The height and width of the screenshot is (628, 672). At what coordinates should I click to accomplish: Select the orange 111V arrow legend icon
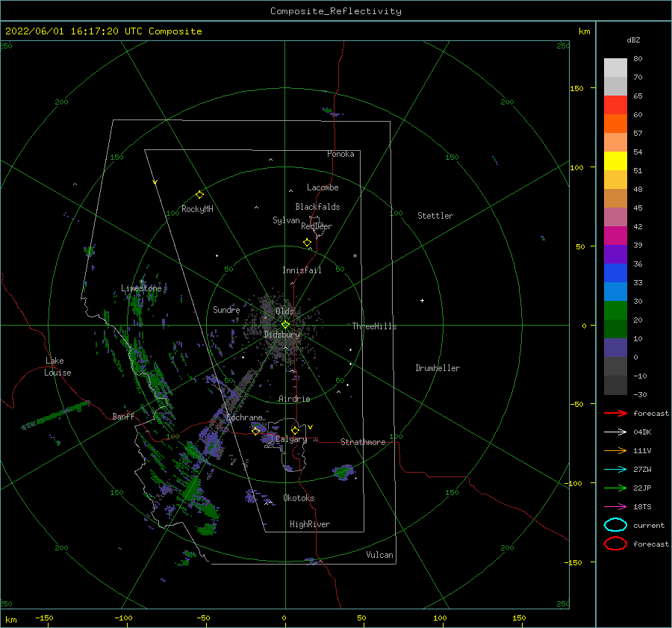click(x=615, y=450)
